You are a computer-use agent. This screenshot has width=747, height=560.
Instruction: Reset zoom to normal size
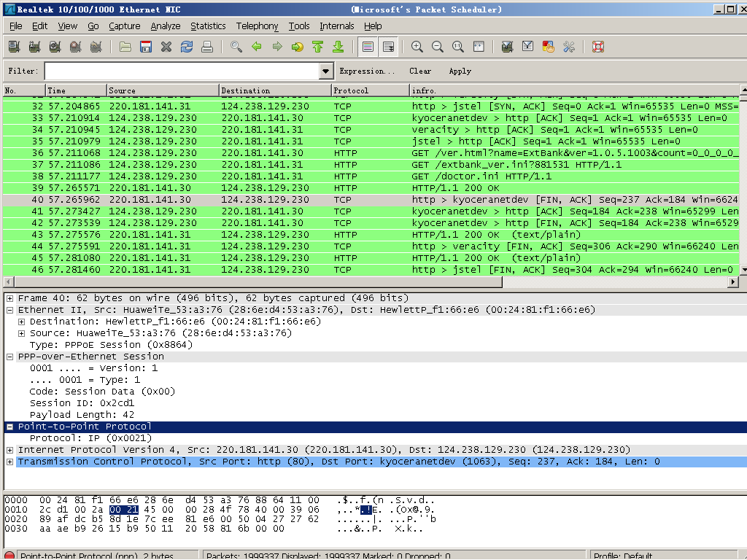(x=458, y=47)
